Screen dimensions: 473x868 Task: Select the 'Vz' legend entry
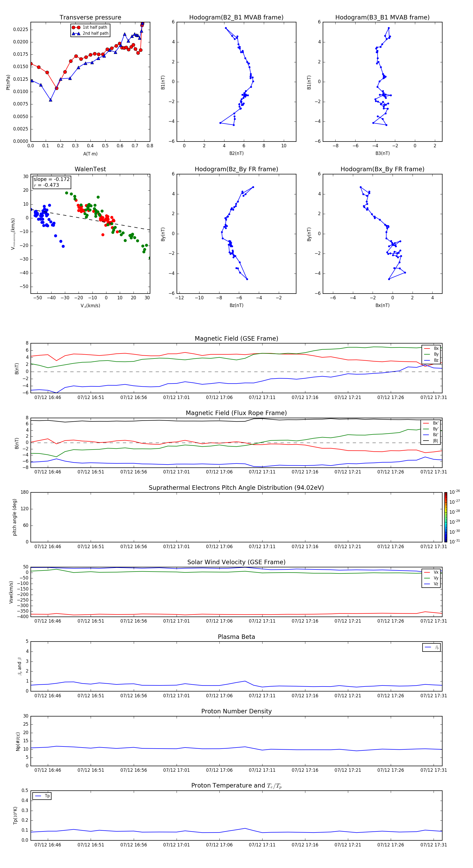431,584
